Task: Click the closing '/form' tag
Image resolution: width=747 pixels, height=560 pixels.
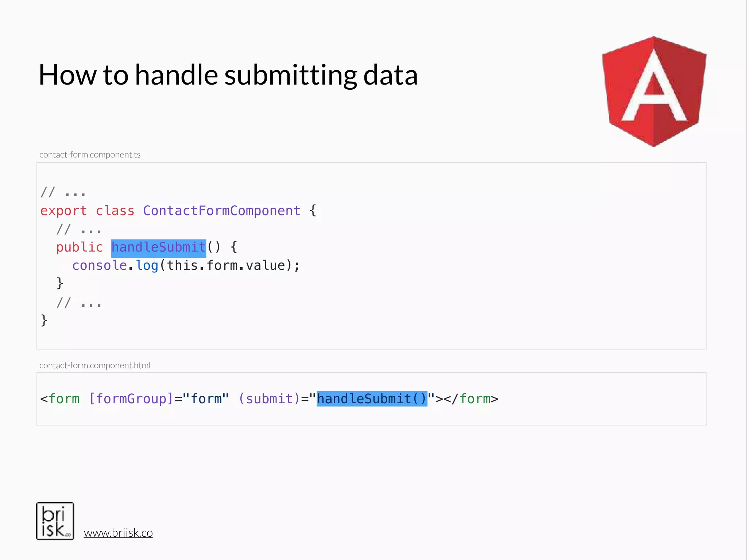Action: click(471, 399)
